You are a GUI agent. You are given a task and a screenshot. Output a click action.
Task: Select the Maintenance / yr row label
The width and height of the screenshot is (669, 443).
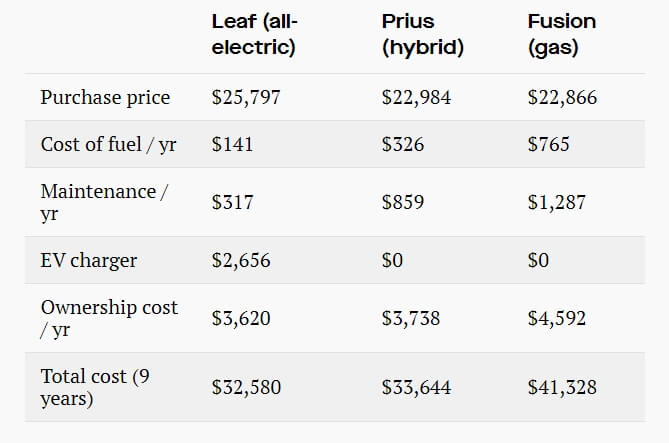pos(104,202)
